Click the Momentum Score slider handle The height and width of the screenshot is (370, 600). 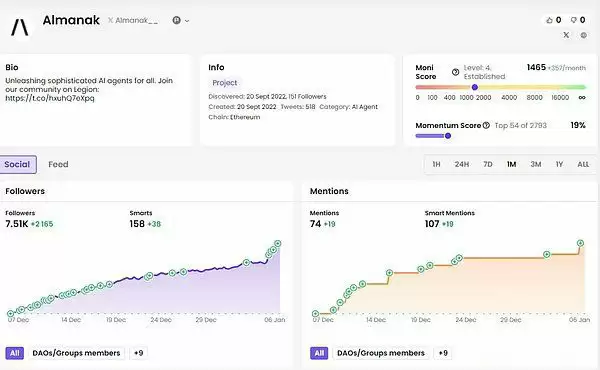(x=448, y=135)
